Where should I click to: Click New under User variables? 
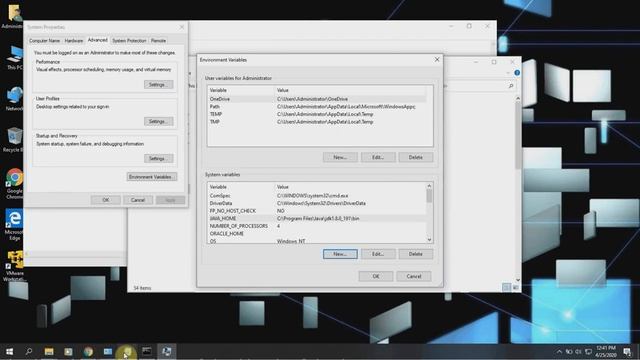click(340, 157)
